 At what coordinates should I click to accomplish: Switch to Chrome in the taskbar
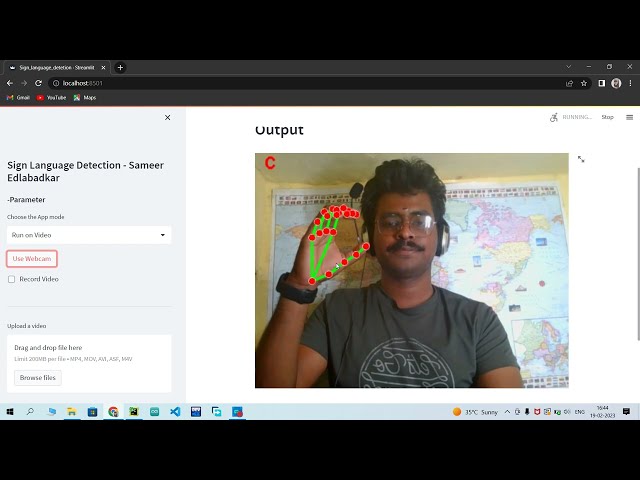tap(113, 412)
